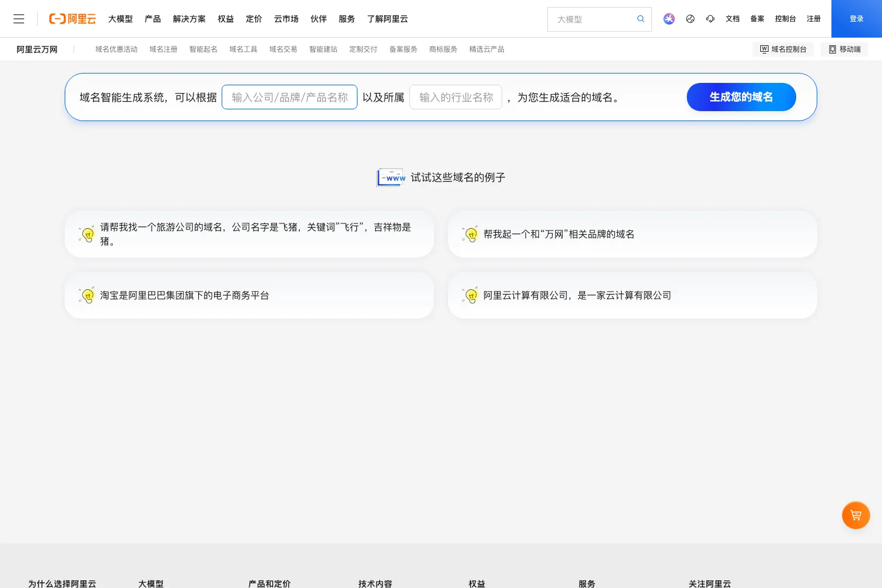Select 精选云产品 tab
This screenshot has height=588, width=882.
[487, 49]
